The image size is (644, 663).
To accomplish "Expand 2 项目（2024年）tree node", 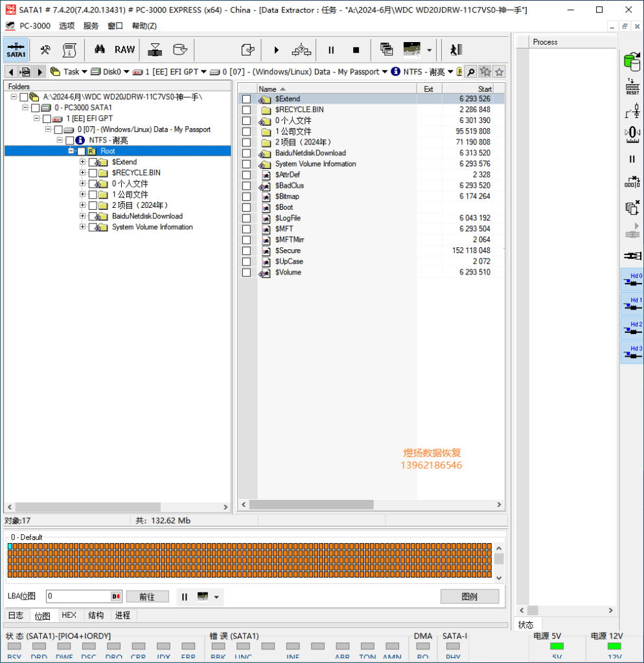I will coord(82,205).
